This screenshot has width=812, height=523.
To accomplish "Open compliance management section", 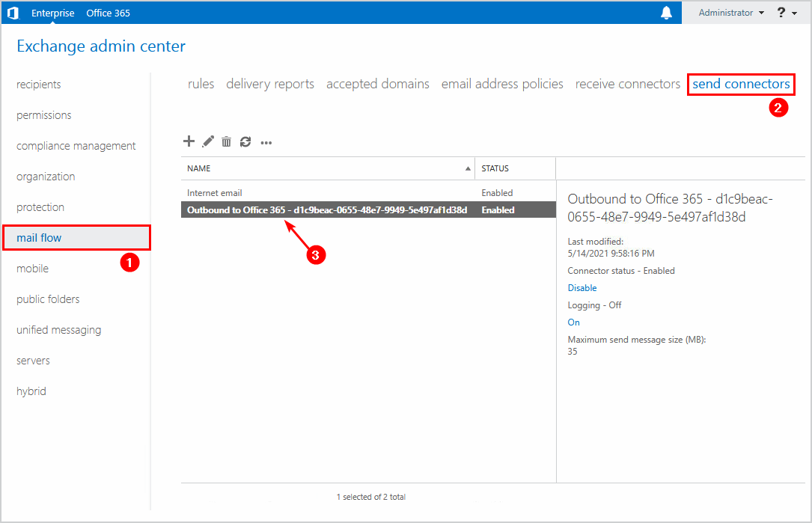I will pyautogui.click(x=76, y=146).
